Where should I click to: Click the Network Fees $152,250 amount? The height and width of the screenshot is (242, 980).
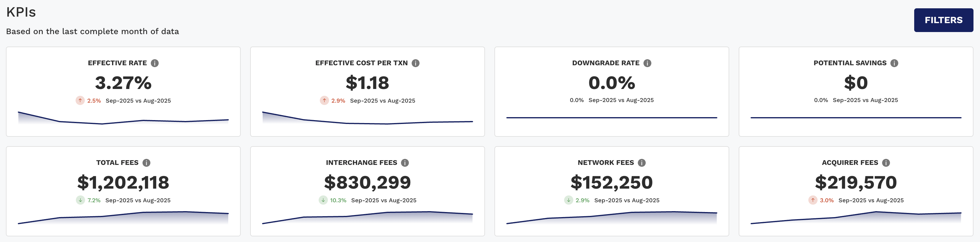[x=611, y=182]
